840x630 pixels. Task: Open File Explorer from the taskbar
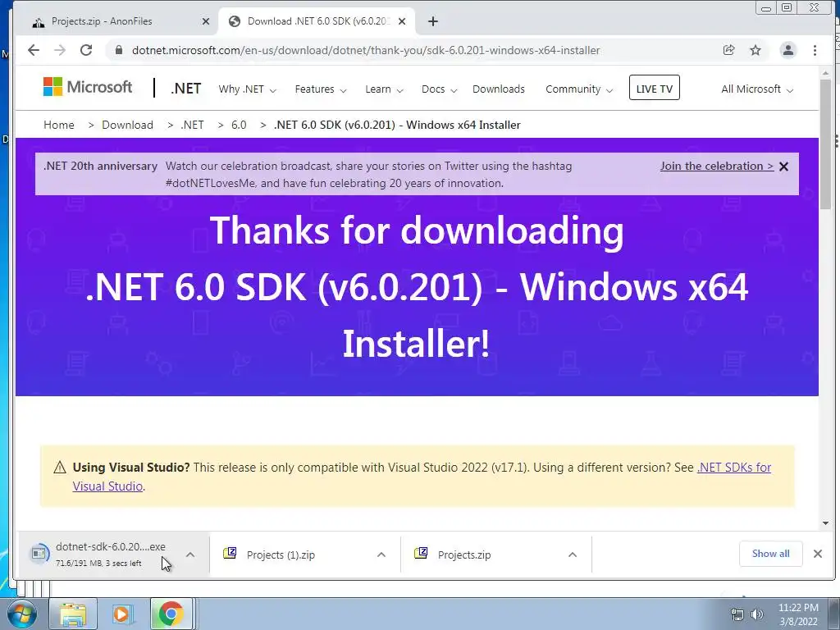coord(73,614)
